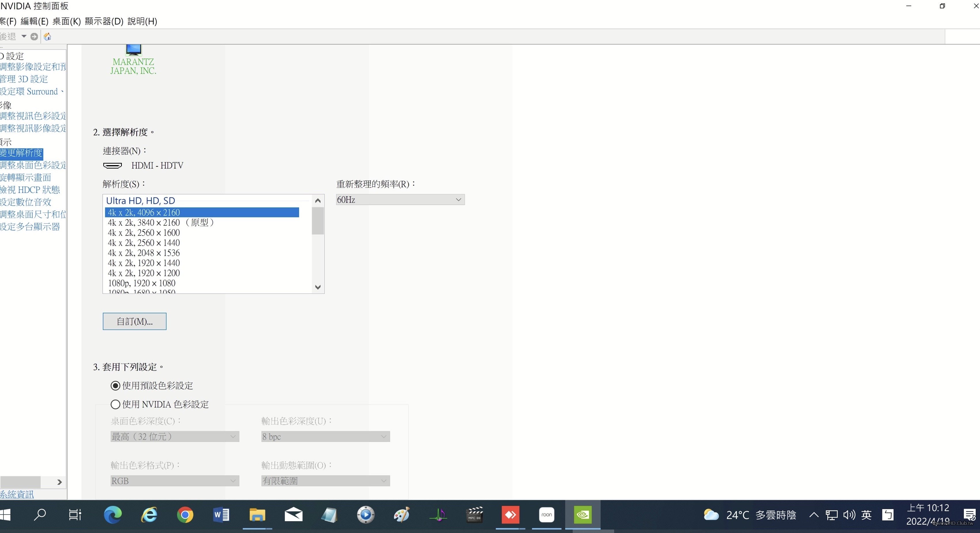The image size is (980, 533).
Task: Open the 60Hz refresh rate dropdown
Action: tap(400, 200)
